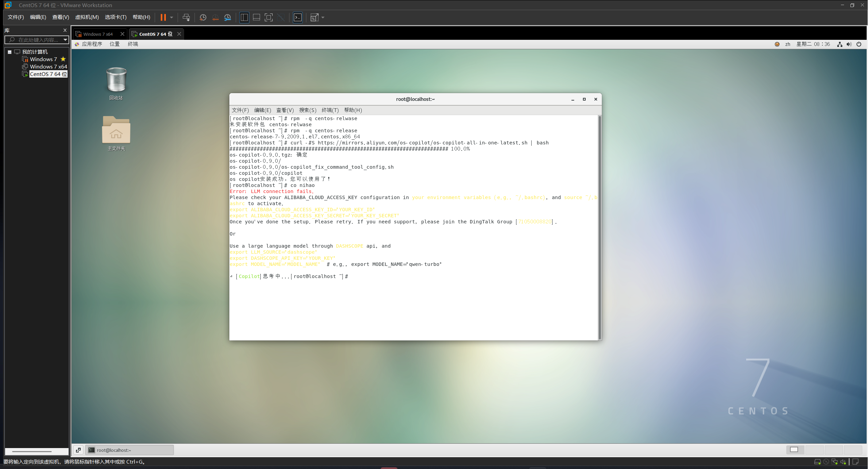Switch to the second workspace in the switcher
Screen dimensions: 868x469
click(x=814, y=450)
